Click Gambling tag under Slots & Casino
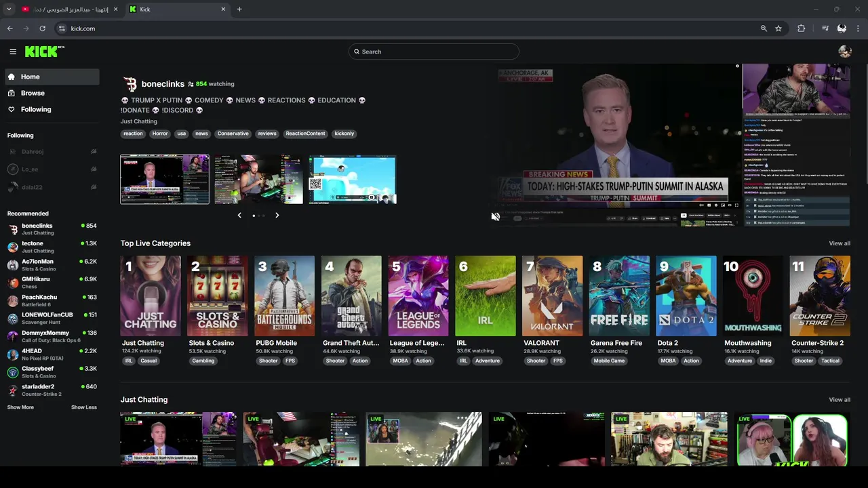Screen dimensions: 868x488 (x=203, y=361)
